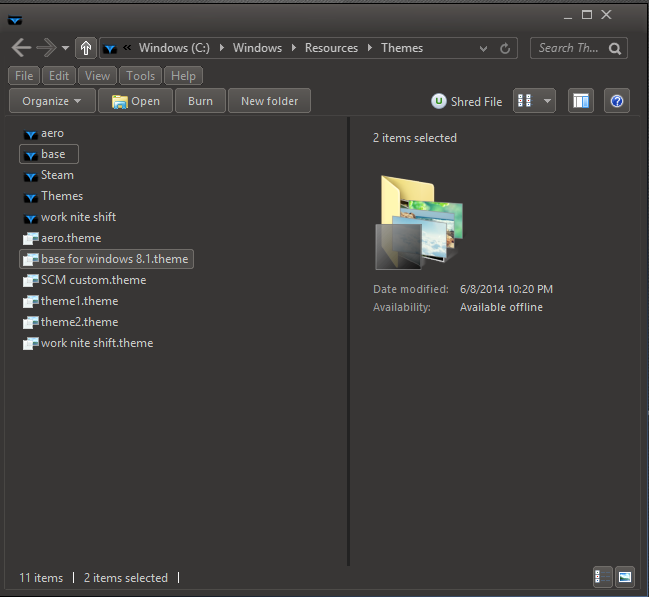This screenshot has height=597, width=649.
Task: Navigate to Windows folder breadcrumb
Action: point(257,48)
